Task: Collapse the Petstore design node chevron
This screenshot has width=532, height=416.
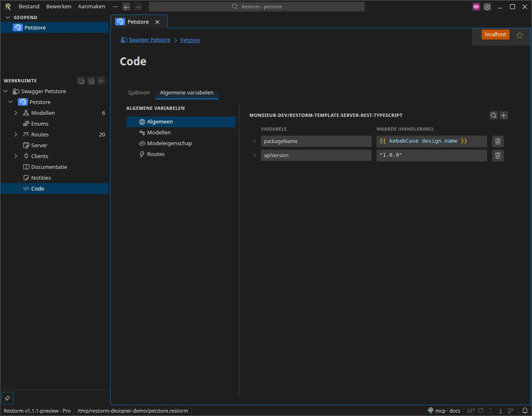Action: [x=10, y=102]
